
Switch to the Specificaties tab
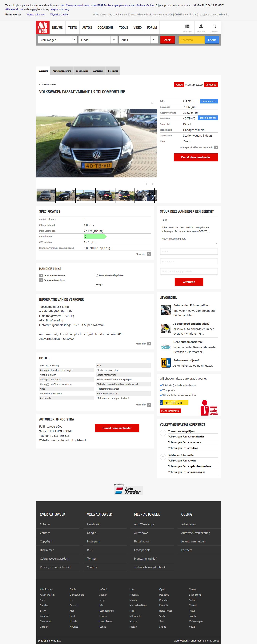[x=82, y=71]
